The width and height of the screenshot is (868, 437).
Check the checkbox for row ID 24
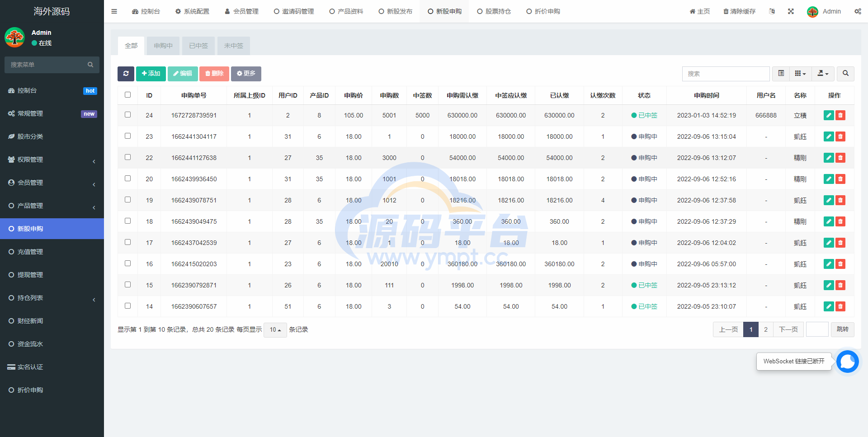click(x=127, y=115)
